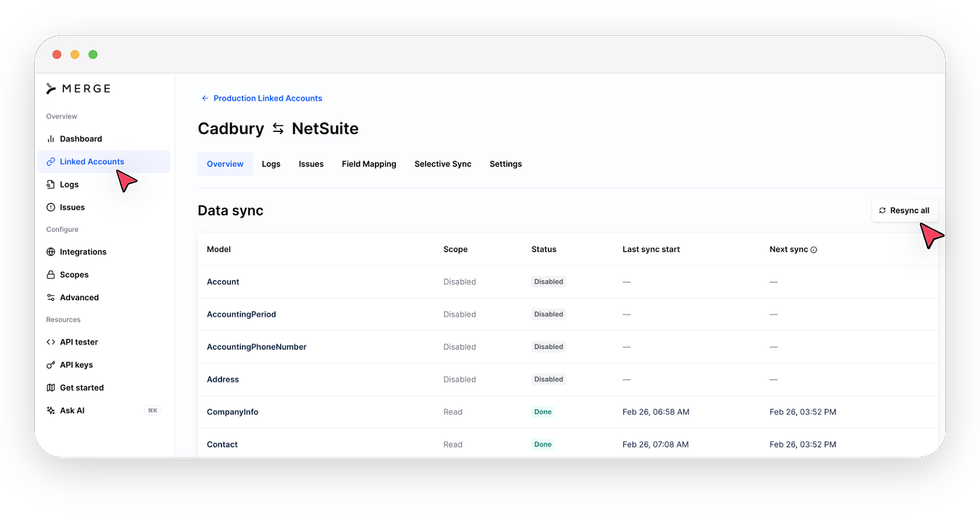The image size is (980, 515).
Task: Click the ⌘K shortcut badge
Action: tap(153, 411)
